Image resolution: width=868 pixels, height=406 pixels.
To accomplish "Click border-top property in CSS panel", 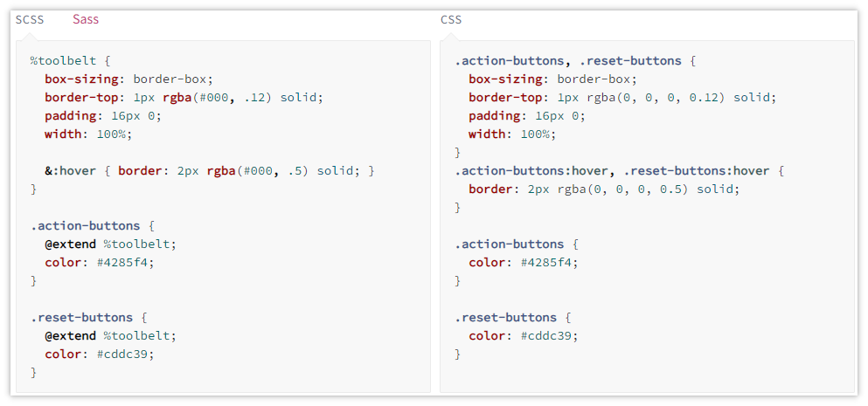I will click(x=505, y=98).
